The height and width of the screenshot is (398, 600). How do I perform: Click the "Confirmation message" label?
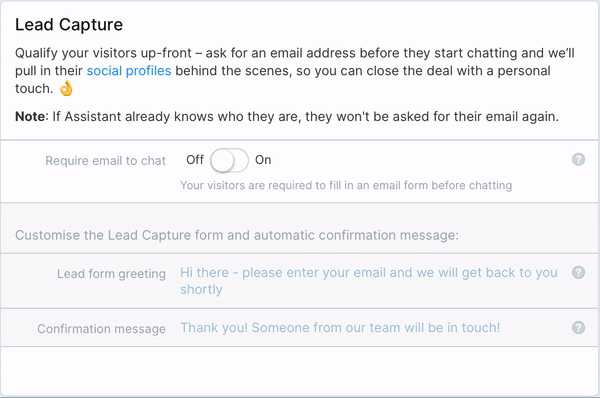(x=101, y=329)
